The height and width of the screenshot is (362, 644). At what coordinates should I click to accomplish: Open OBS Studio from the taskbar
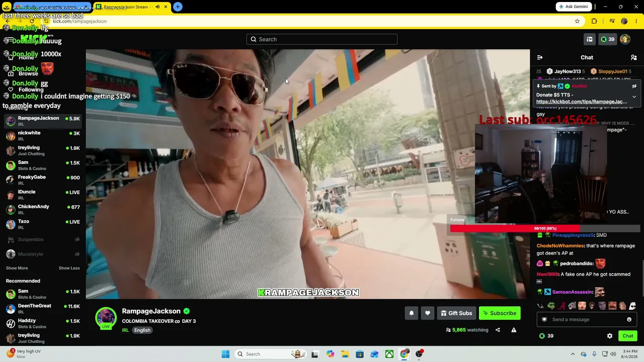click(x=419, y=354)
